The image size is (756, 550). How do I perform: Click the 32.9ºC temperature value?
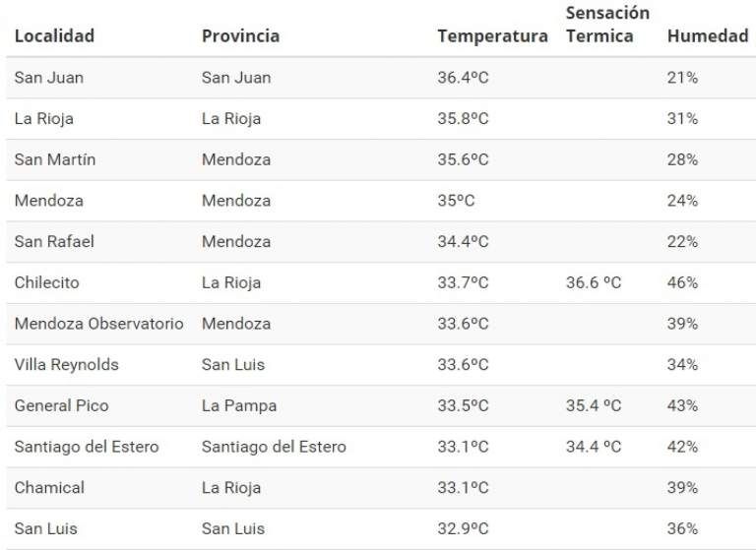[463, 528]
